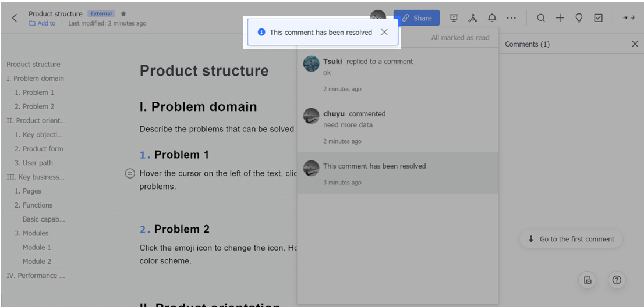
Task: Click the search magnifier icon
Action: (541, 18)
